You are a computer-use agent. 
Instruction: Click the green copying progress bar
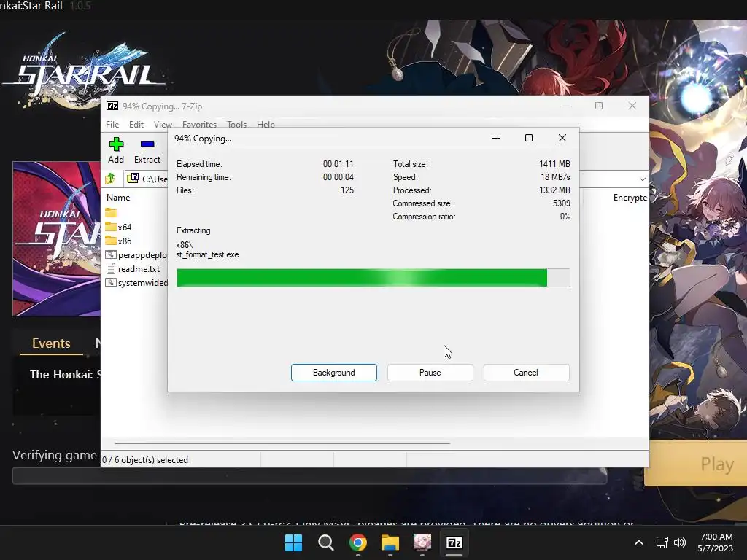coord(373,278)
